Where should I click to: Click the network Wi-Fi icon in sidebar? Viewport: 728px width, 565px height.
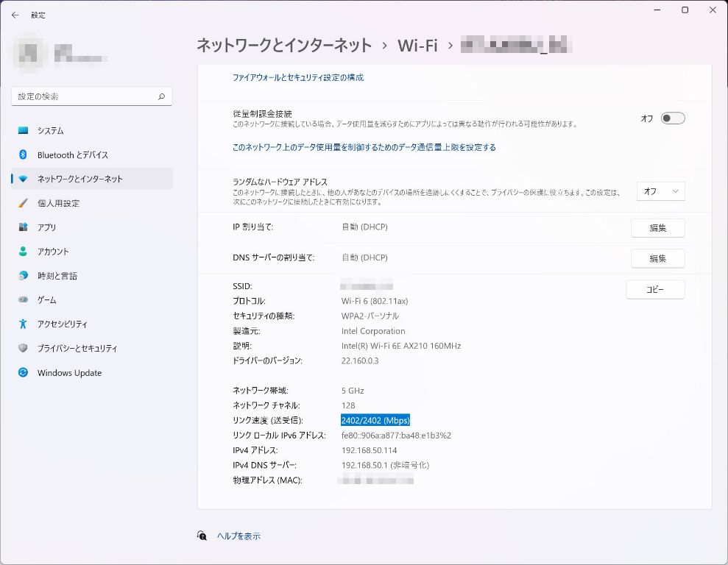pyautogui.click(x=23, y=179)
